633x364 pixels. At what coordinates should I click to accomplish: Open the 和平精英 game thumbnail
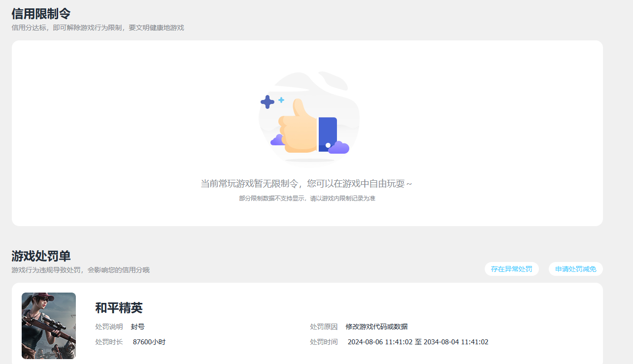pyautogui.click(x=49, y=326)
